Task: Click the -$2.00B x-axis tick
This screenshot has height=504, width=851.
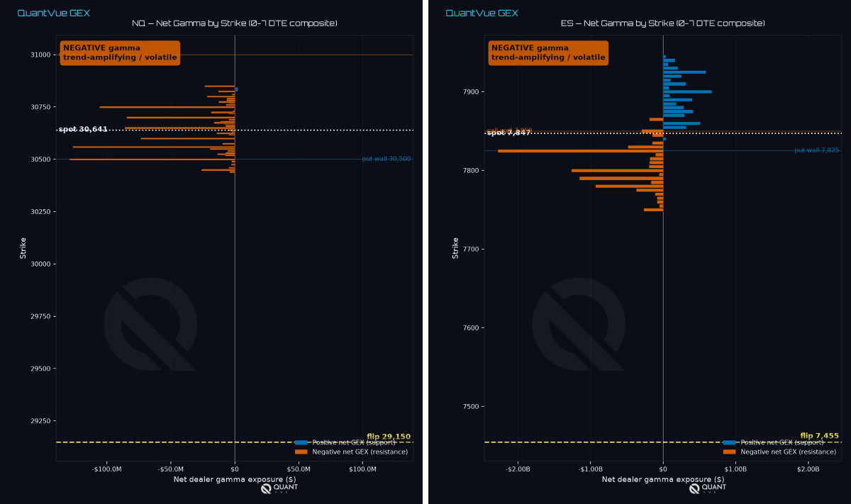Action: 518,469
